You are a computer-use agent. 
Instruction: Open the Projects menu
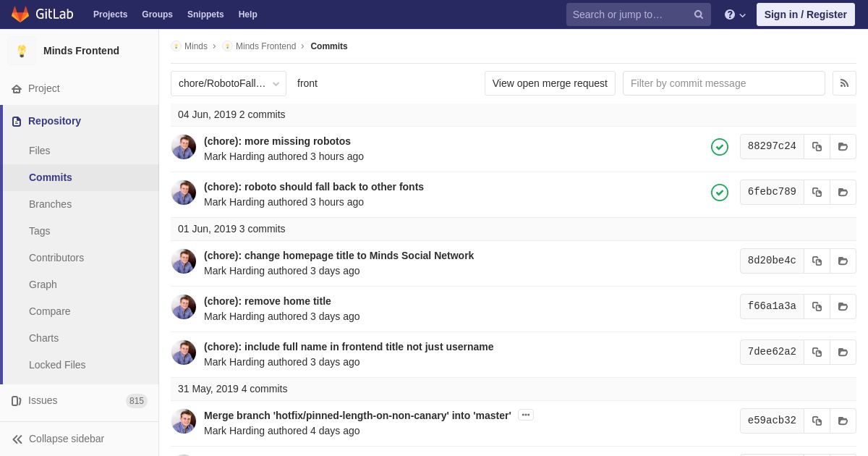point(111,14)
